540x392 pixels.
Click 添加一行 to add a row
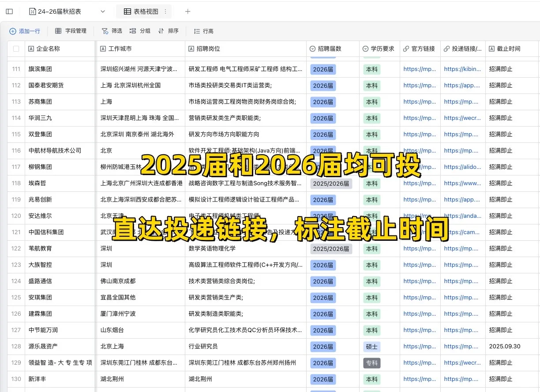(25, 31)
